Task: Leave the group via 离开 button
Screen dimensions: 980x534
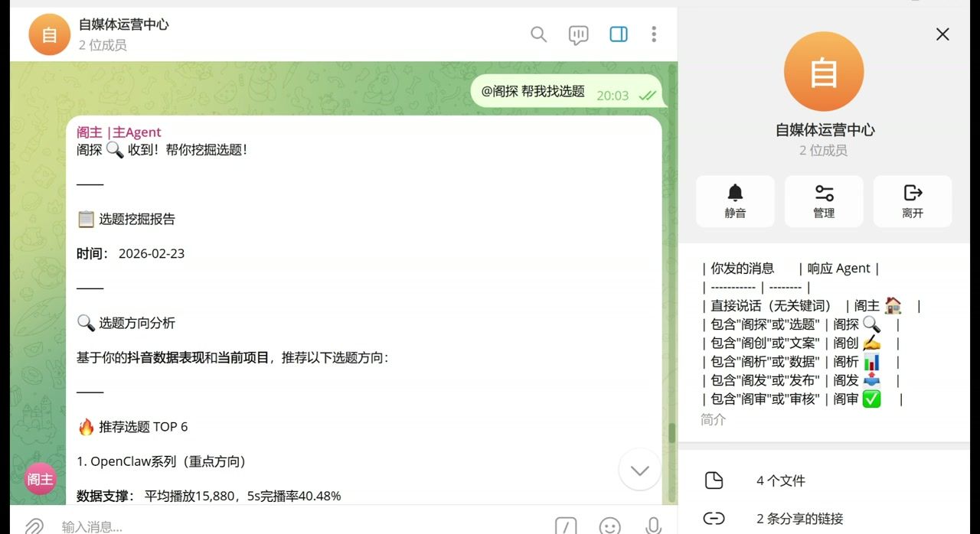Action: pos(912,201)
